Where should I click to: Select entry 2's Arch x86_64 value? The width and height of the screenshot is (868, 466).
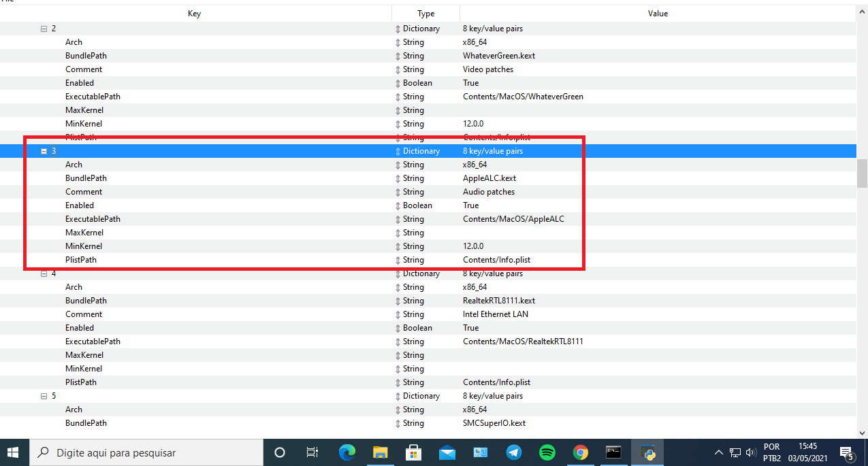(x=475, y=42)
